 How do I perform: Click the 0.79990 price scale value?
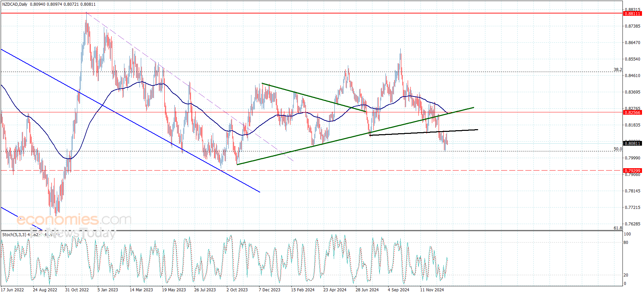coord(632,158)
